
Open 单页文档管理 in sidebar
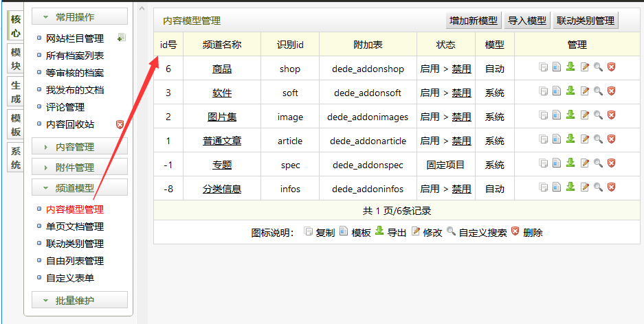(x=75, y=227)
